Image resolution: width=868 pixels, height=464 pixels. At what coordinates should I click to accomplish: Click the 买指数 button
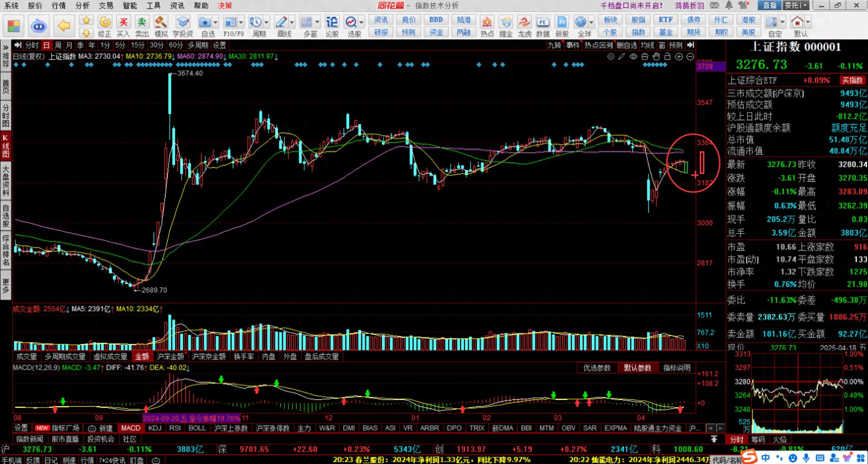click(x=852, y=80)
